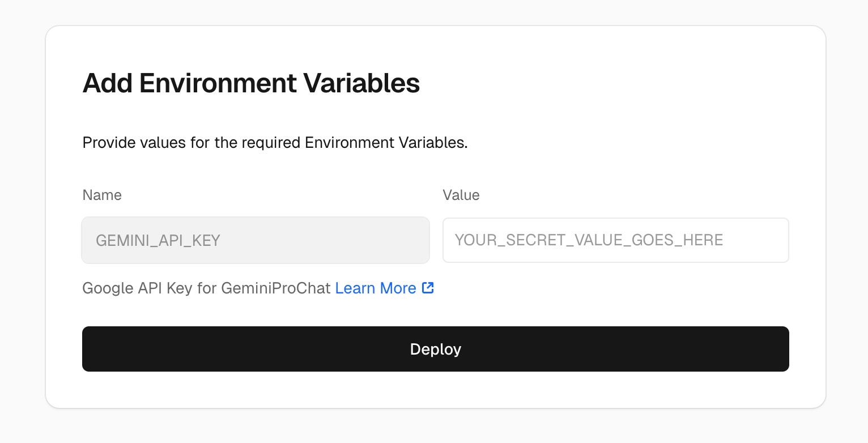The image size is (868, 443).
Task: Click the 'Google API Key for GeminiProChat' description
Action: pyautogui.click(x=206, y=288)
